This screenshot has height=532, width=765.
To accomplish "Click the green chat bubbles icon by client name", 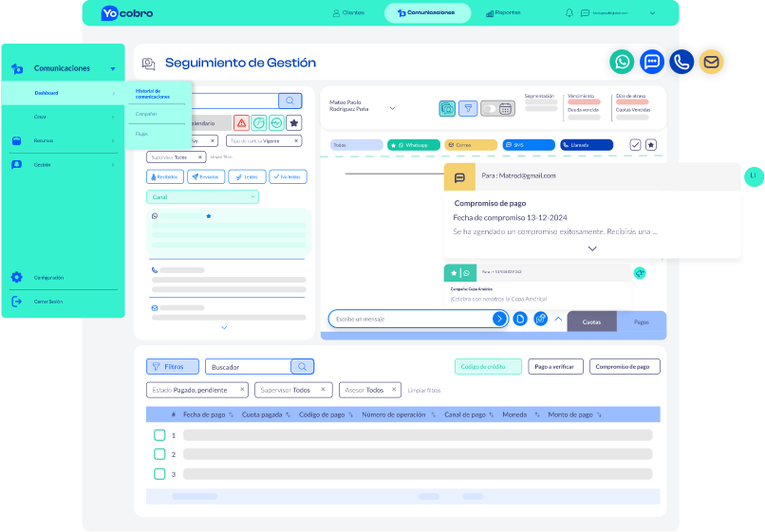I will click(x=447, y=108).
